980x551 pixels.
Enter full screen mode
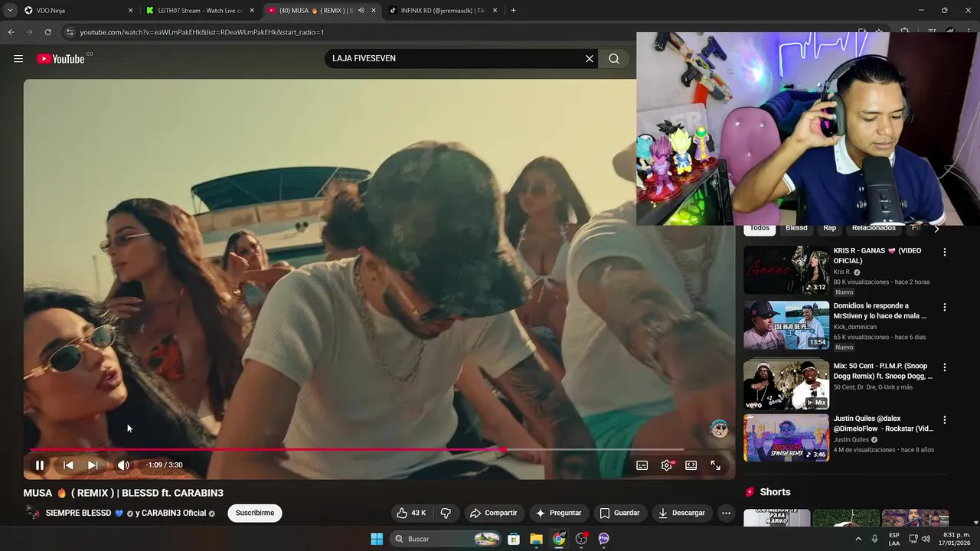tap(715, 465)
